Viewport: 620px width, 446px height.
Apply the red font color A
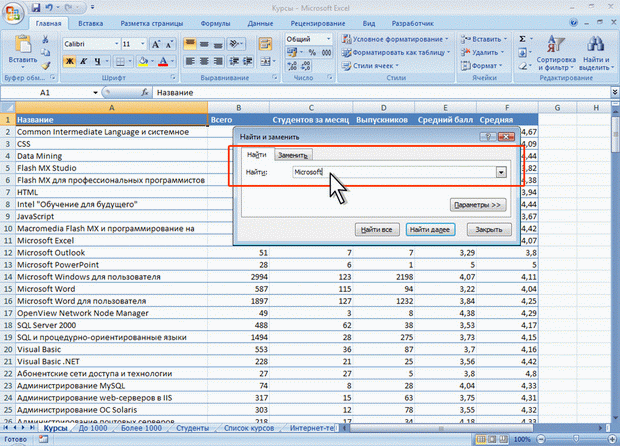tap(163, 61)
